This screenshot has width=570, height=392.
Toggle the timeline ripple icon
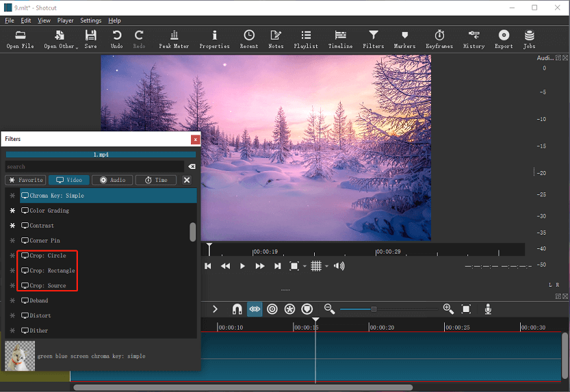click(x=272, y=309)
